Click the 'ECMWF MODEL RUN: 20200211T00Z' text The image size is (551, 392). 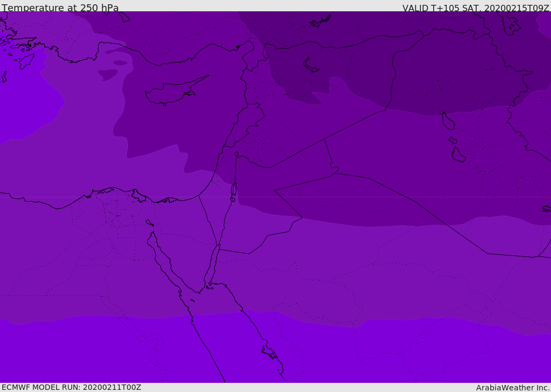pyautogui.click(x=72, y=387)
